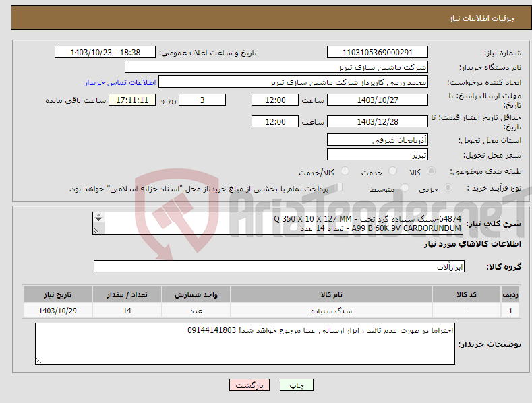The height and width of the screenshot is (403, 532).
Task: Click the کد کالا column header
Action: (467, 294)
